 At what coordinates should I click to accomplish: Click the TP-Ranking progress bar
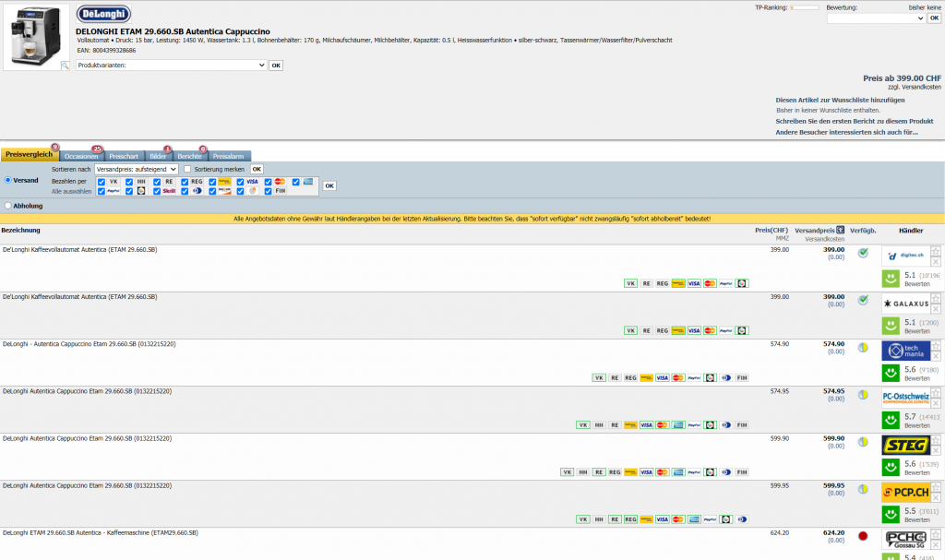806,7
